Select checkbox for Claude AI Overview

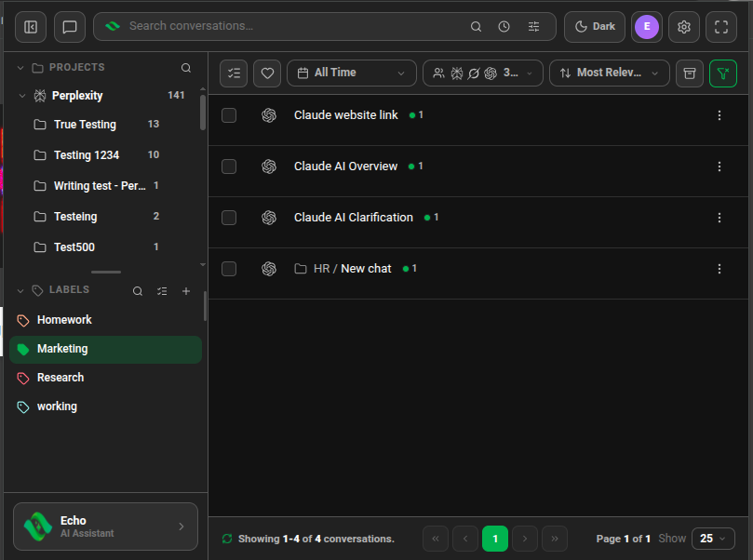pyautogui.click(x=229, y=167)
